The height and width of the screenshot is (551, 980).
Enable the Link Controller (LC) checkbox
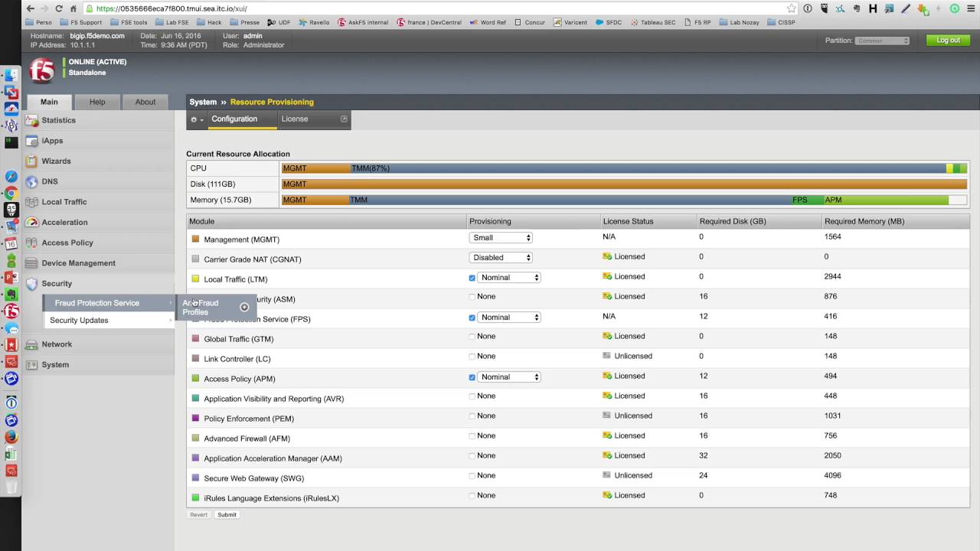pos(472,357)
